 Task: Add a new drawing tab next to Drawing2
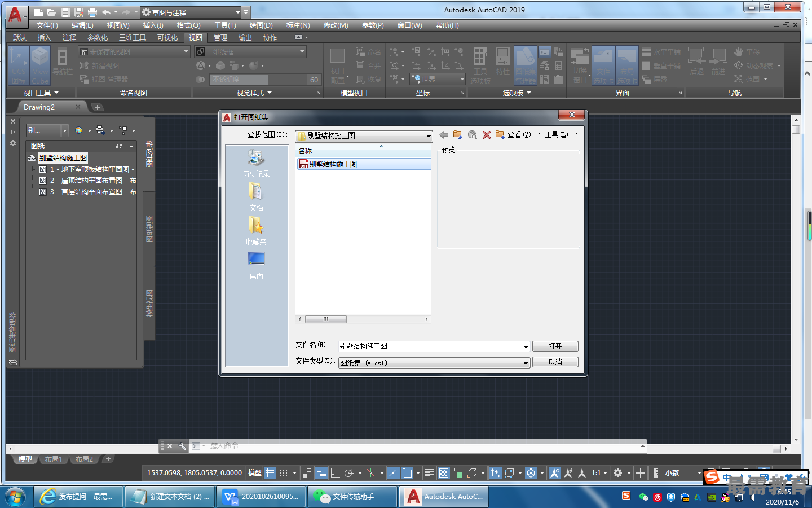[98, 107]
